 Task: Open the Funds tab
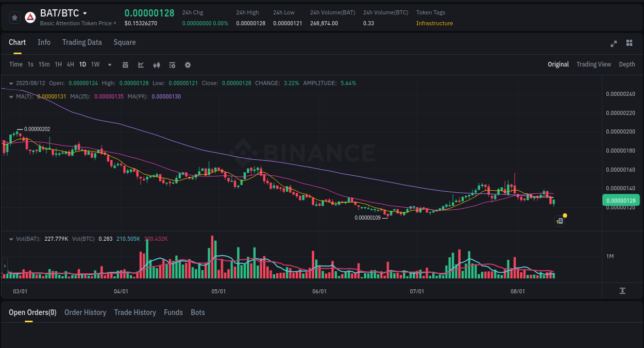pos(173,312)
